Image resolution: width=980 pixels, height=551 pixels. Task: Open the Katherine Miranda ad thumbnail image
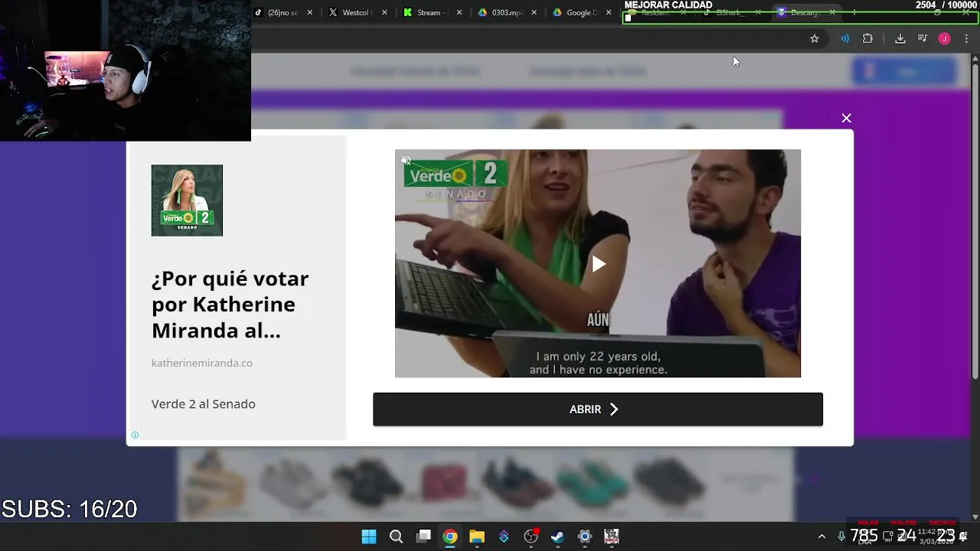(187, 201)
